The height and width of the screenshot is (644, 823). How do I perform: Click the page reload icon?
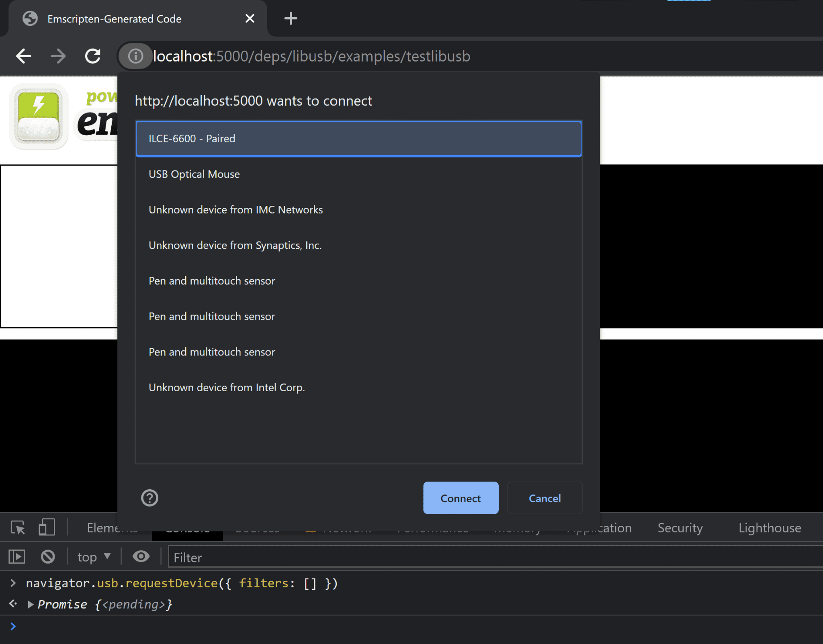click(94, 55)
